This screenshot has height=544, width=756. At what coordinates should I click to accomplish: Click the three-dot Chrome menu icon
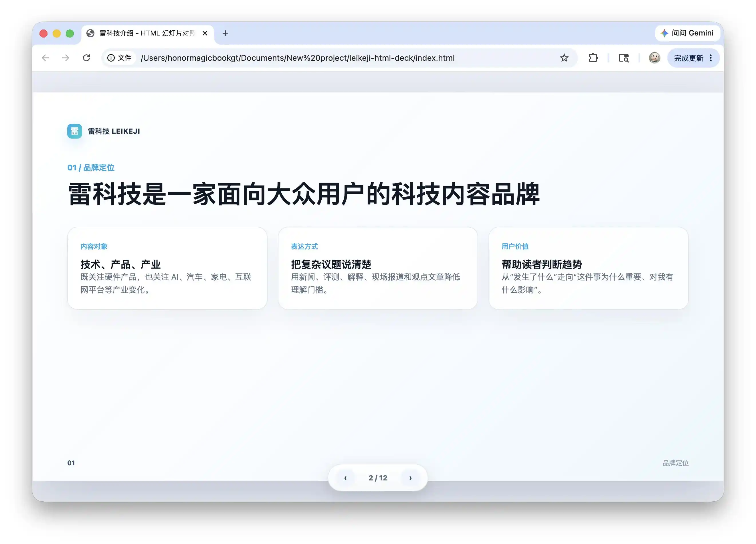pyautogui.click(x=711, y=58)
